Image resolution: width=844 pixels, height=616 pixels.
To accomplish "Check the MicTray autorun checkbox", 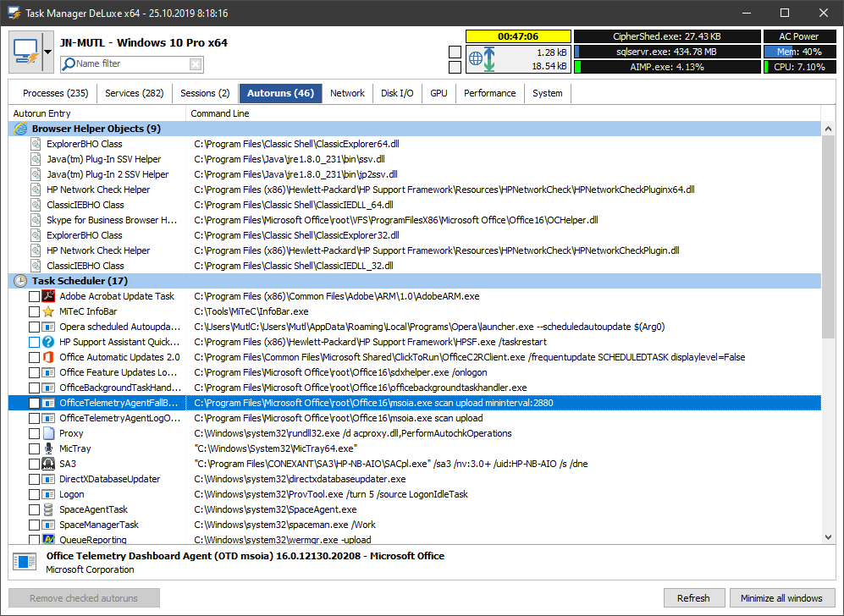I will coord(34,448).
